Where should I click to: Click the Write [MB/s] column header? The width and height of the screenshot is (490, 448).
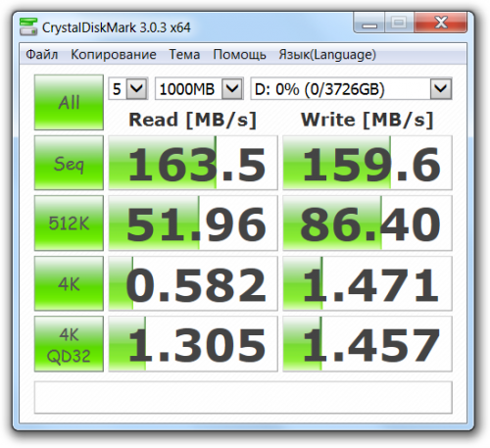[x=367, y=120]
